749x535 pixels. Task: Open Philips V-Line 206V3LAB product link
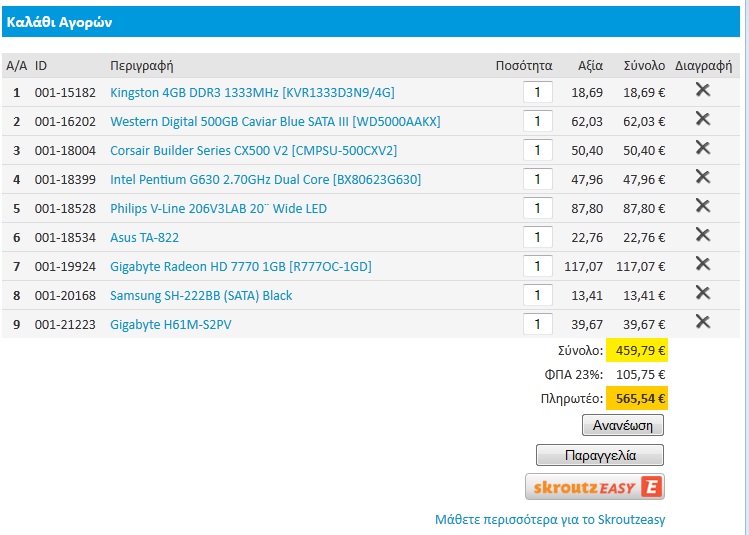[218, 209]
